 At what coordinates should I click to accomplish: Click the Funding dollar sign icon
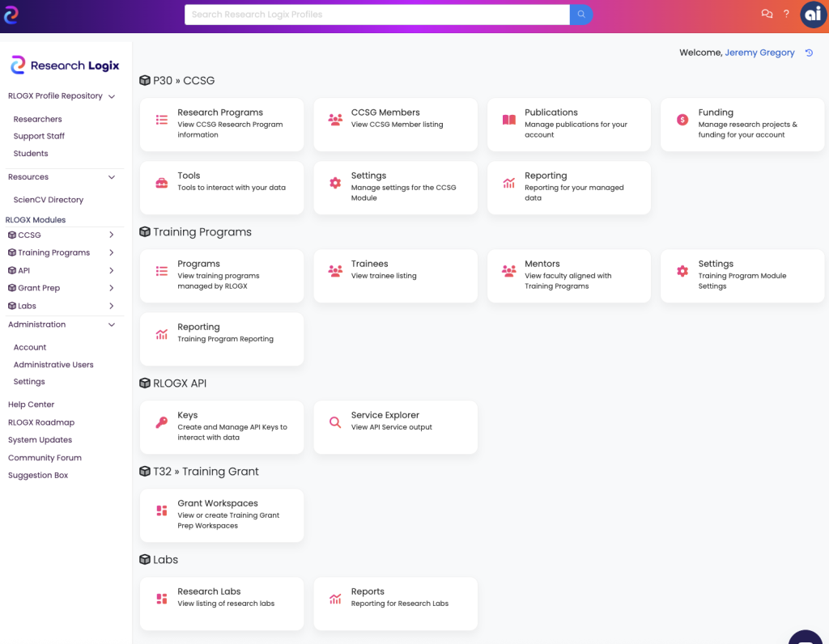[x=682, y=120]
